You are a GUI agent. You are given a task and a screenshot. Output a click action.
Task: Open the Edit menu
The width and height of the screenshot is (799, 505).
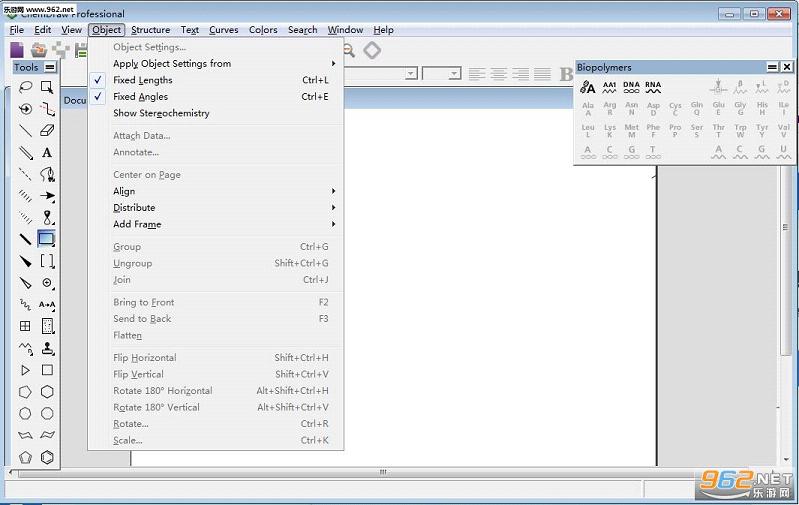(x=43, y=30)
